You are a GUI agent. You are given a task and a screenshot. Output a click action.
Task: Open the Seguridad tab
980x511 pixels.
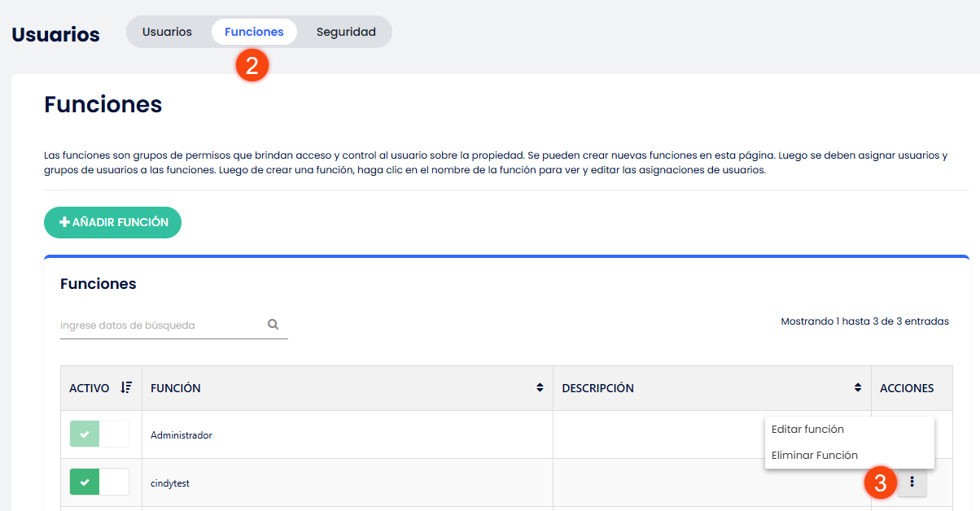[346, 32]
